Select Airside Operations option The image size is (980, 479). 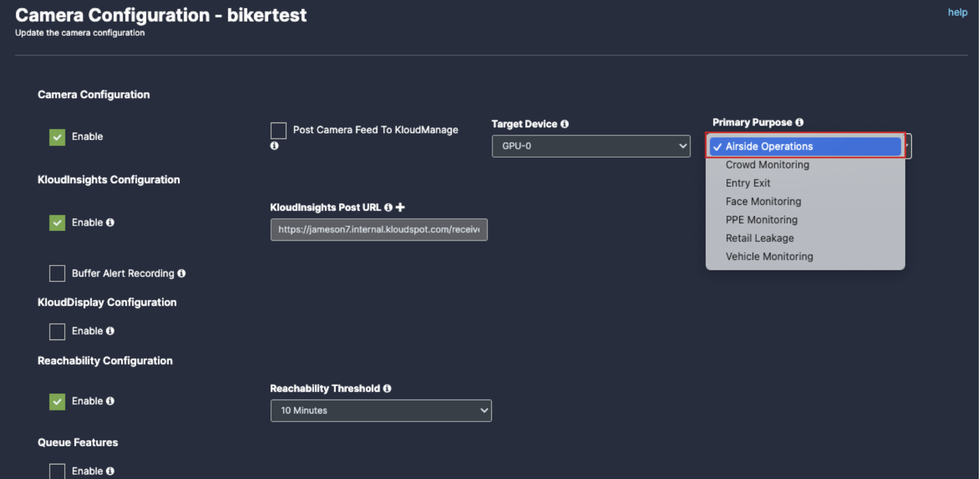(805, 146)
